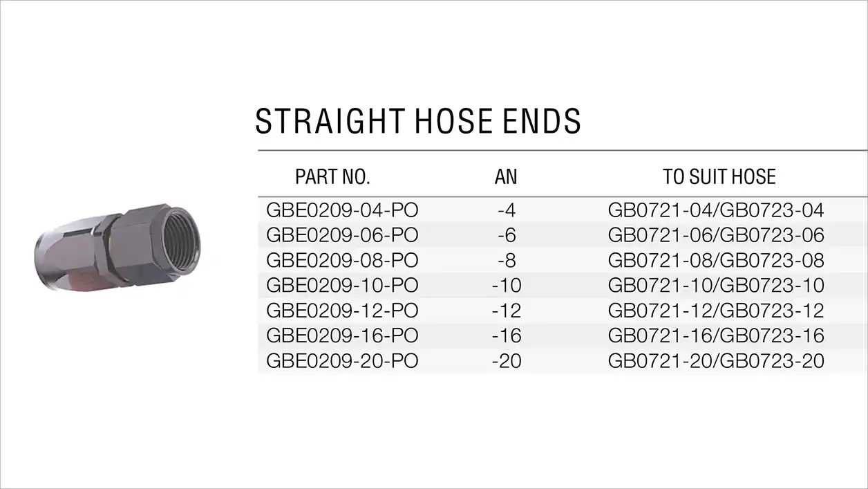868x489 pixels.
Task: Click hose reference GB0721-12/GB0723-12
Action: [717, 311]
